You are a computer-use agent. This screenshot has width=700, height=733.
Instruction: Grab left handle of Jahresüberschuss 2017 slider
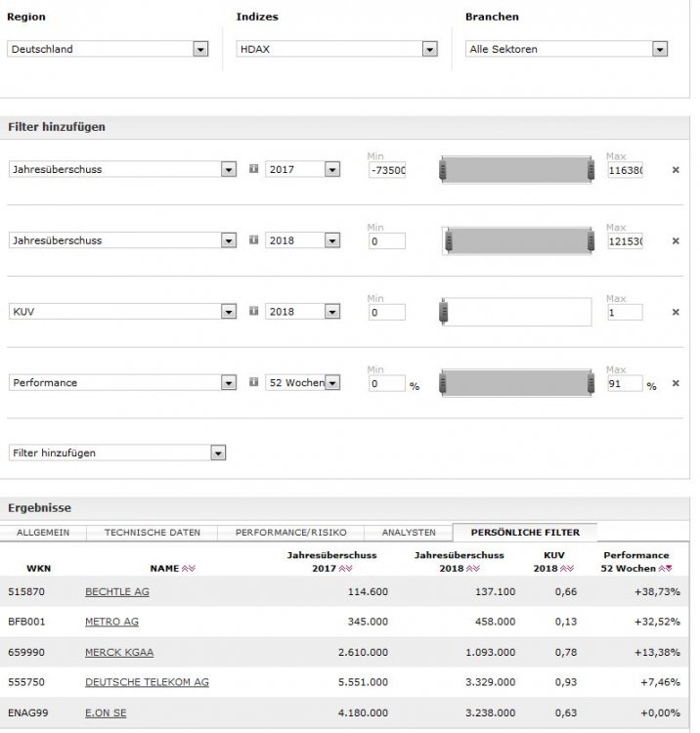point(443,170)
